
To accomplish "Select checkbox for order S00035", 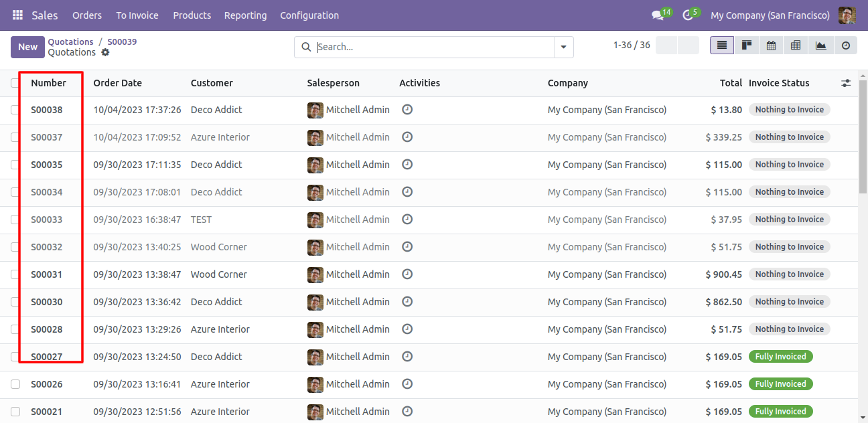I will tap(15, 165).
